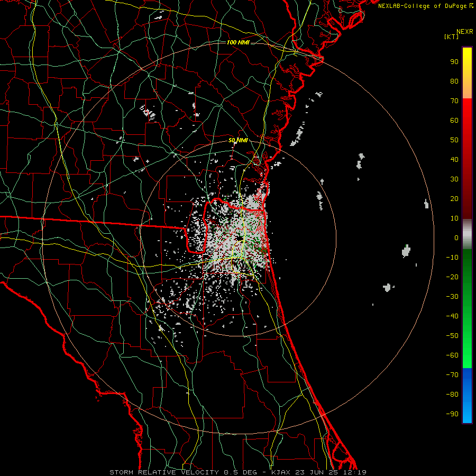476x476 pixels.
Task: Select the -60 scale value
Action: pyautogui.click(x=452, y=355)
